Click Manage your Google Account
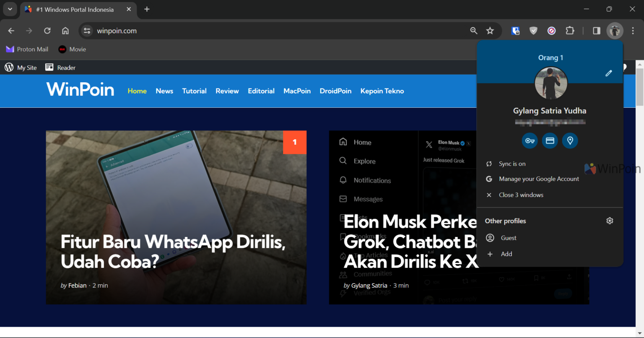Screen dimensions: 644x338 click(x=539, y=179)
